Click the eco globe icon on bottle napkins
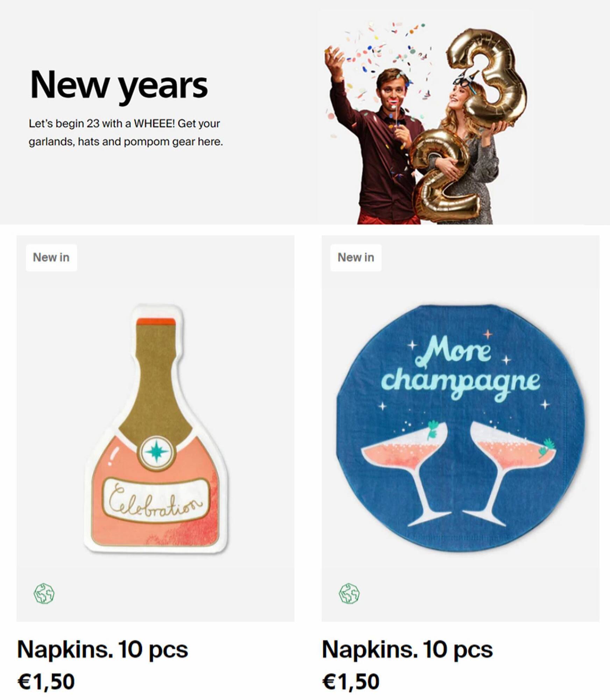Screen dimensions: 610x700 click(x=44, y=594)
